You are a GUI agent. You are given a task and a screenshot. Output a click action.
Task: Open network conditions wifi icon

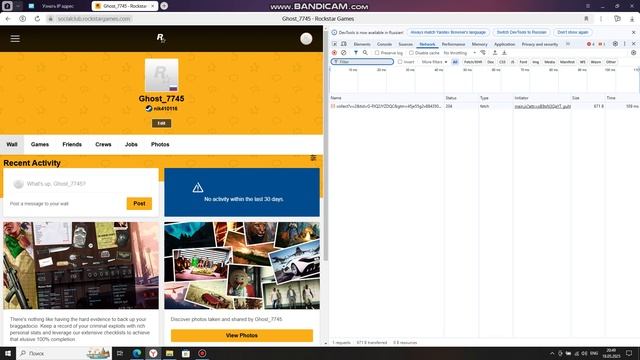483,53
